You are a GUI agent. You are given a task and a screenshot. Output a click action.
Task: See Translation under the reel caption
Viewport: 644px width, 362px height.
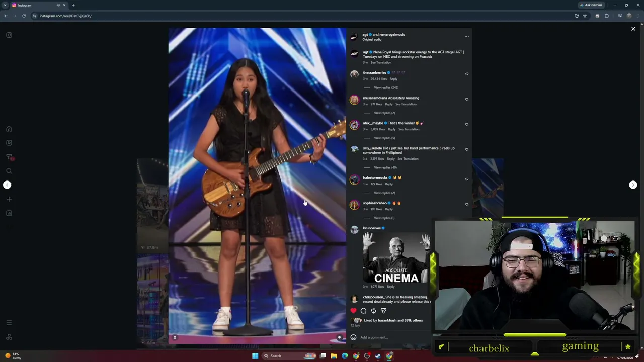381,62
